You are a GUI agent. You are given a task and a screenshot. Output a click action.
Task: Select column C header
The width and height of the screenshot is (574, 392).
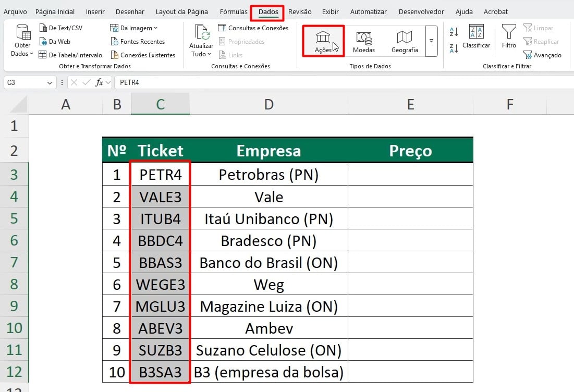[161, 104]
